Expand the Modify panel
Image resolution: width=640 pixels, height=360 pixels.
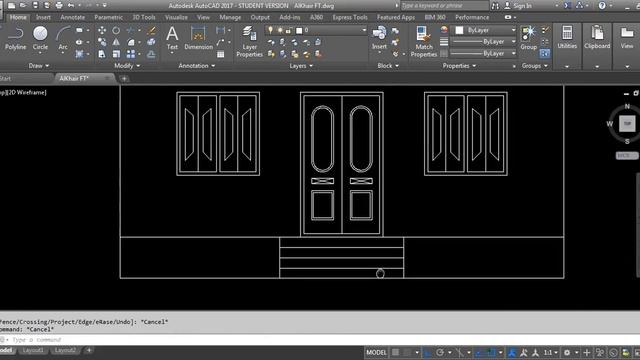click(x=127, y=65)
